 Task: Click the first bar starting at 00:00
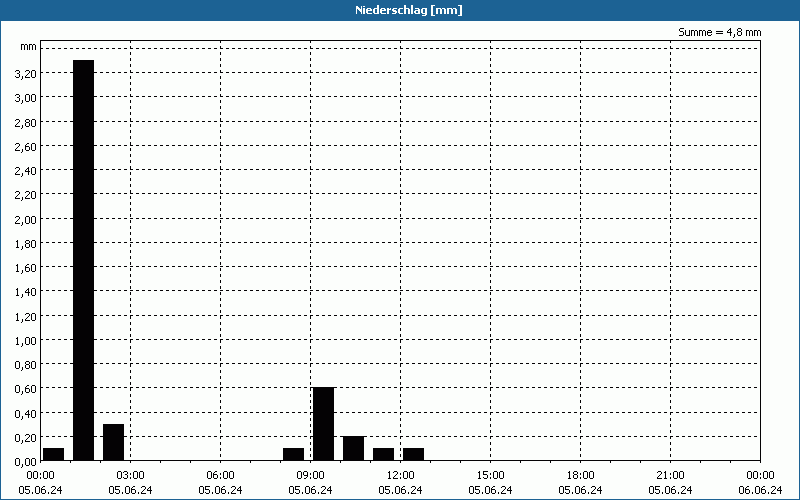54,454
